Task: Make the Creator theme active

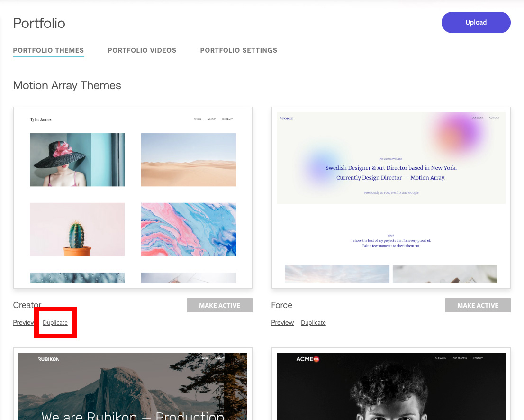Action: point(219,305)
